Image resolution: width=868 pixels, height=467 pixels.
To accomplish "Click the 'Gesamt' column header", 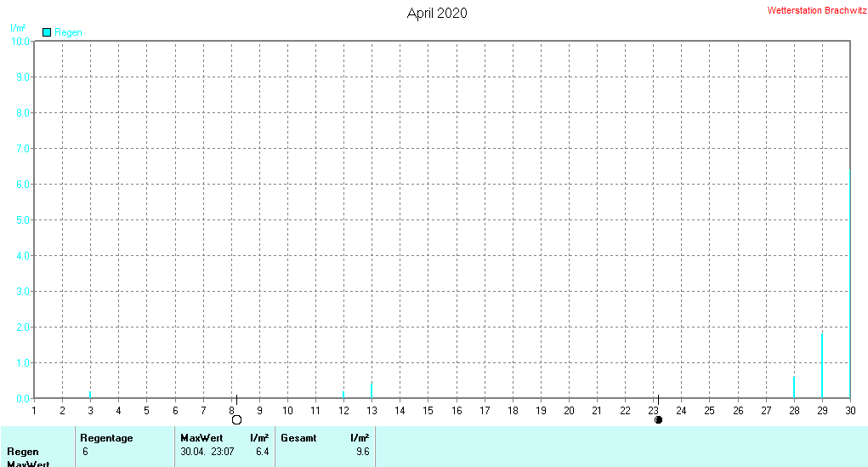I will pos(298,438).
